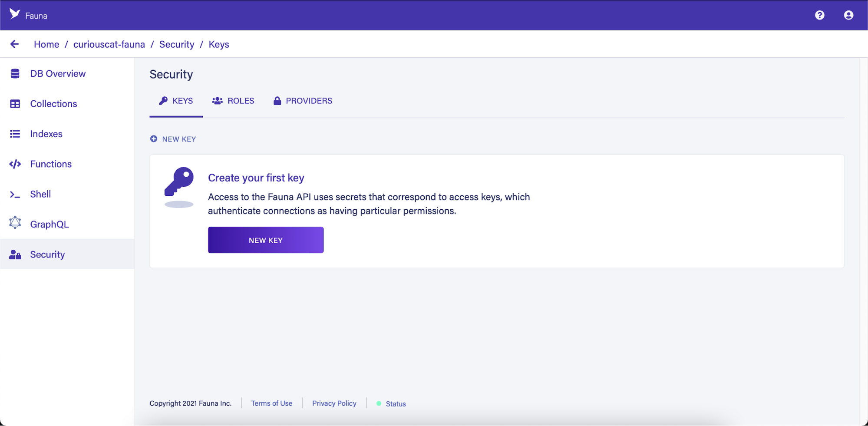This screenshot has height=426, width=868.
Task: Open the Terms of Use link
Action: pyautogui.click(x=271, y=403)
